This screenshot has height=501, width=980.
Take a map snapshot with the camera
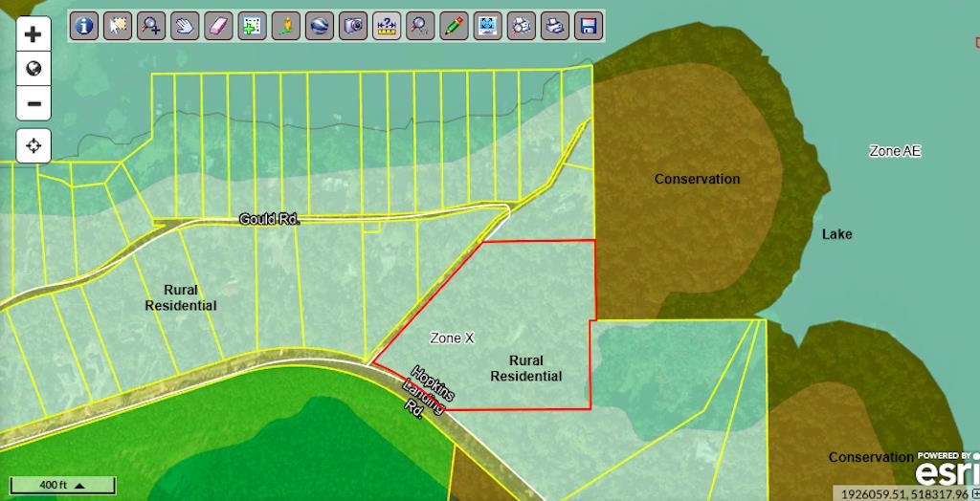click(x=353, y=26)
